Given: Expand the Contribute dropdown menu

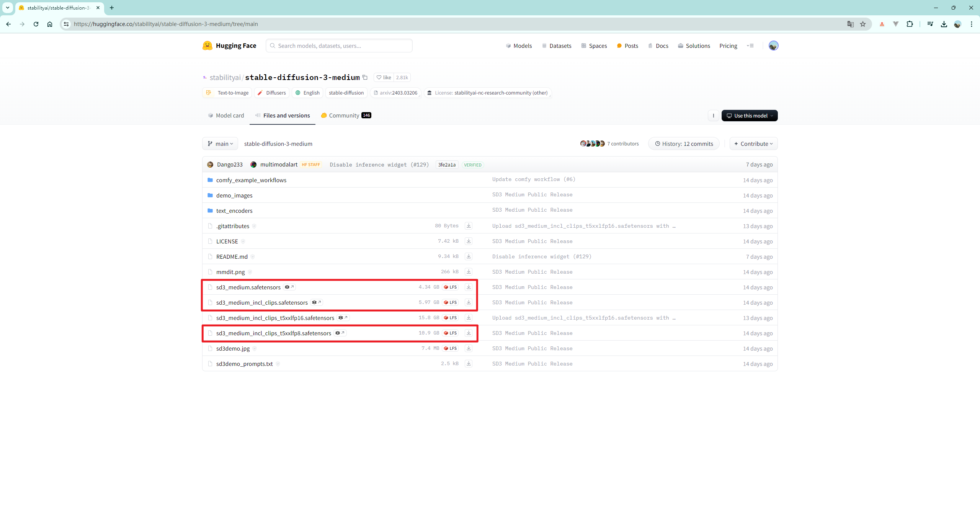Looking at the screenshot, I should [x=753, y=144].
